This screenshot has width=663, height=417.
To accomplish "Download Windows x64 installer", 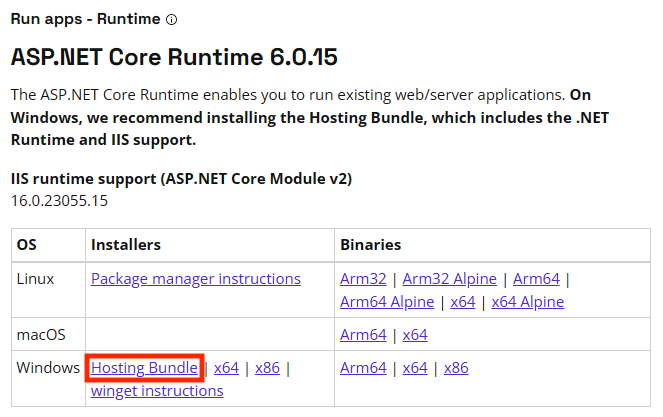I will click(x=226, y=368).
